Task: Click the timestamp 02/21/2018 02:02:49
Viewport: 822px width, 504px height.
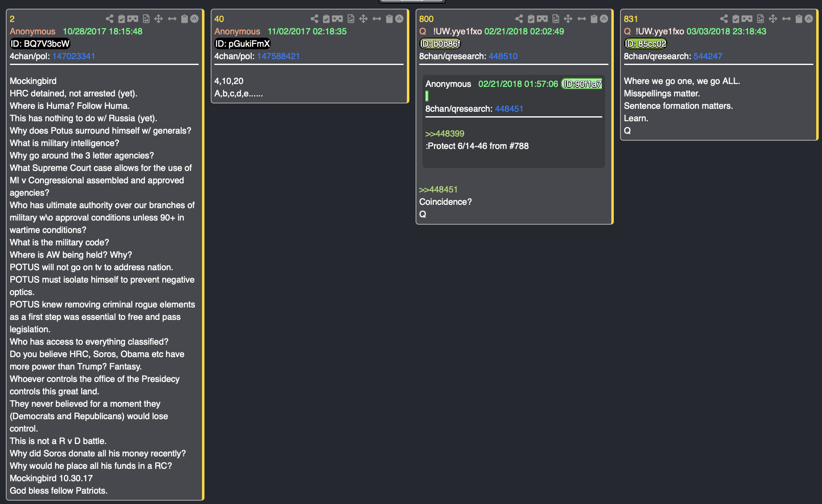Action: pos(524,31)
